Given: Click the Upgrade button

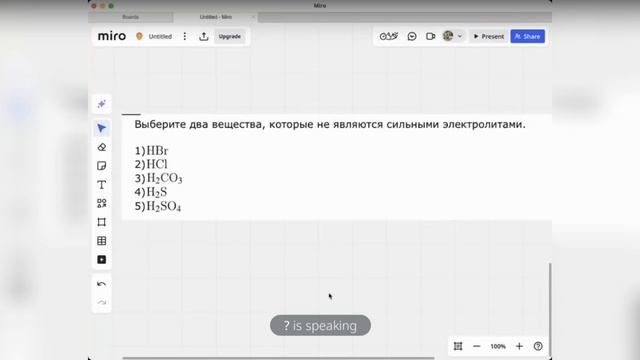Looking at the screenshot, I should [229, 36].
